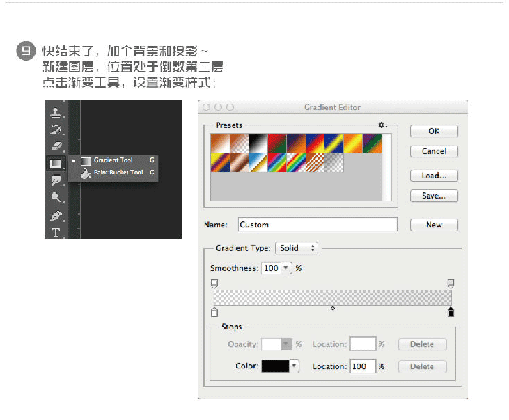Select the left opacity stop above gradient bar
This screenshot has height=420, width=509.
214,283
